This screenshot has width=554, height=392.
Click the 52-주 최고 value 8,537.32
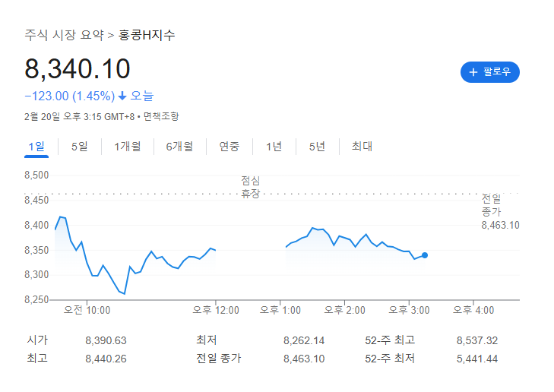pos(476,340)
